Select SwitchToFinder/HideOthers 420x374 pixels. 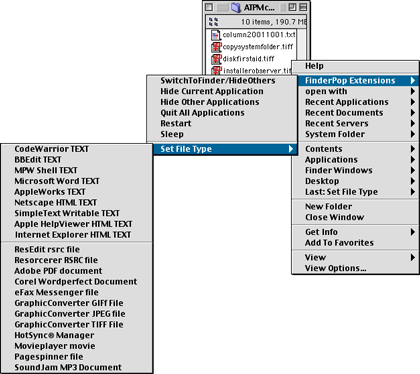click(222, 81)
